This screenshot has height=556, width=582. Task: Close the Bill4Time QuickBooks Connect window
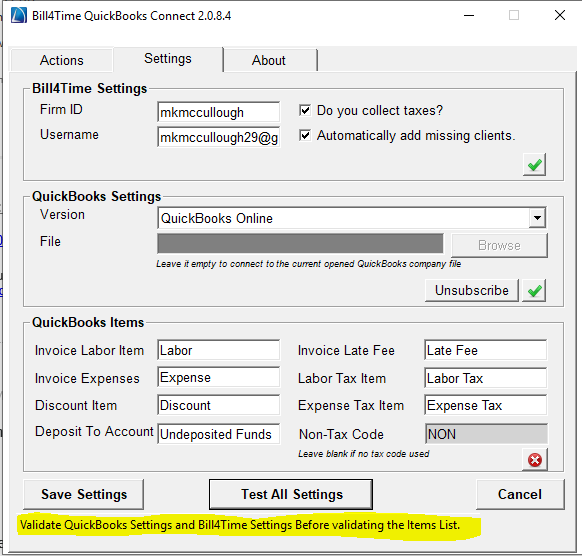(560, 15)
